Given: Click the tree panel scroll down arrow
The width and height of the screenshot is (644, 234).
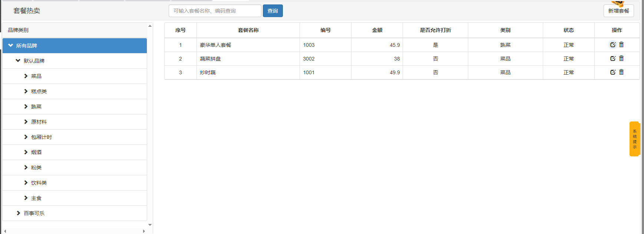Looking at the screenshot, I should (150, 225).
